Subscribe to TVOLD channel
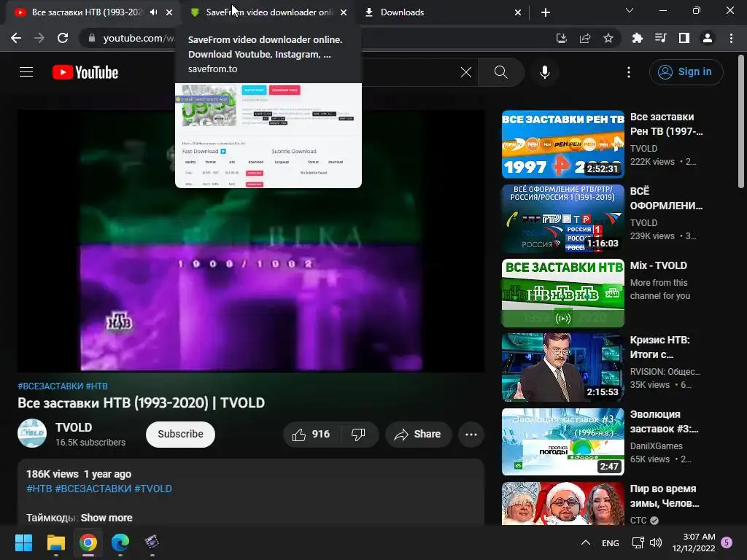The image size is (747, 560). (181, 435)
